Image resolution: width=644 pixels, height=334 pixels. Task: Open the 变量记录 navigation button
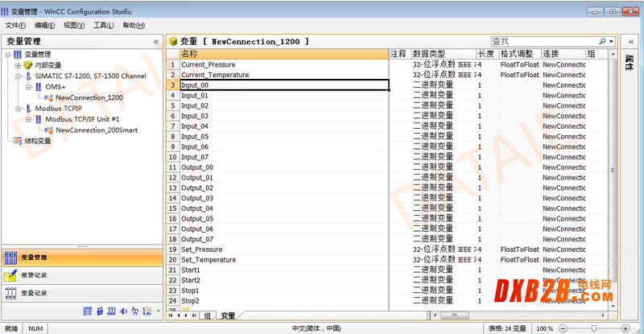click(x=82, y=293)
